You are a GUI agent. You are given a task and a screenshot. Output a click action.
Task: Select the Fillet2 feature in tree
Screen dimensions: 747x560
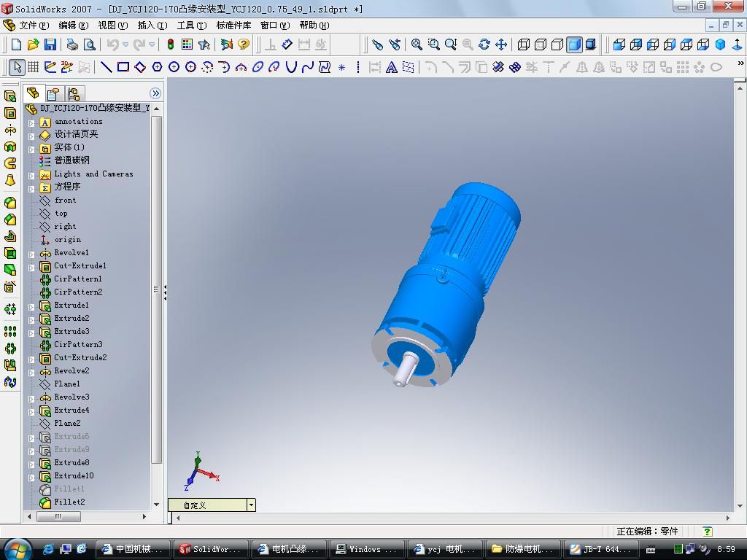(69, 502)
